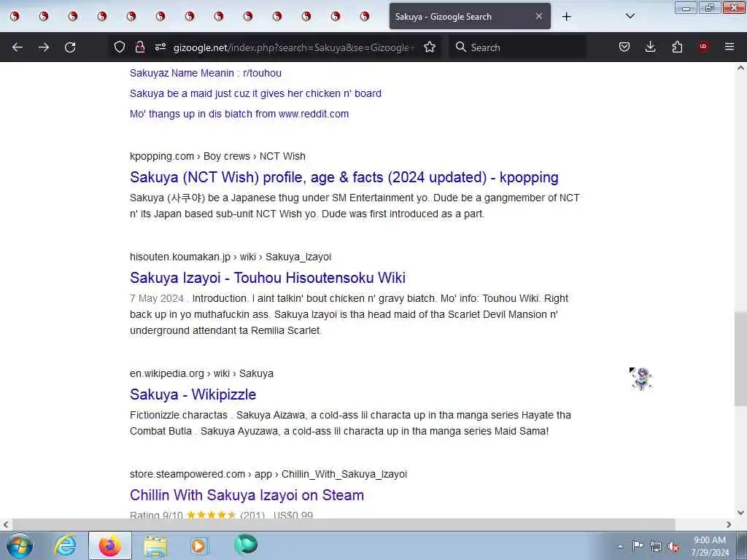
Task: Click the vertical scrollbar thumb
Action: [740, 359]
